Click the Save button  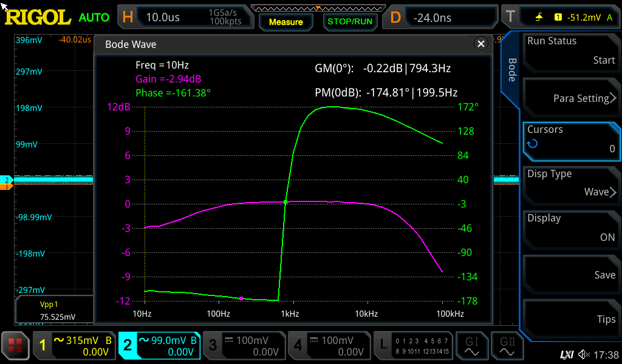570,275
